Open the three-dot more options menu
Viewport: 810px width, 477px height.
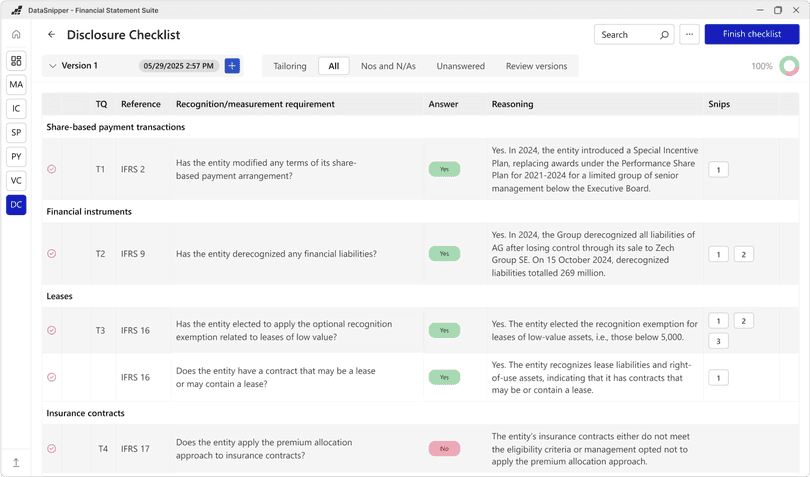tap(689, 35)
